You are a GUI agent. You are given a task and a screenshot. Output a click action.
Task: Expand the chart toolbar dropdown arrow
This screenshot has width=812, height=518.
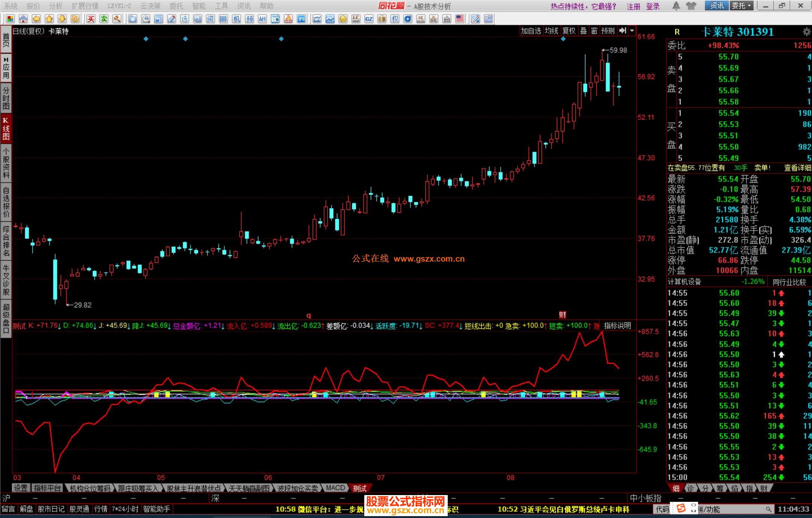[632, 31]
